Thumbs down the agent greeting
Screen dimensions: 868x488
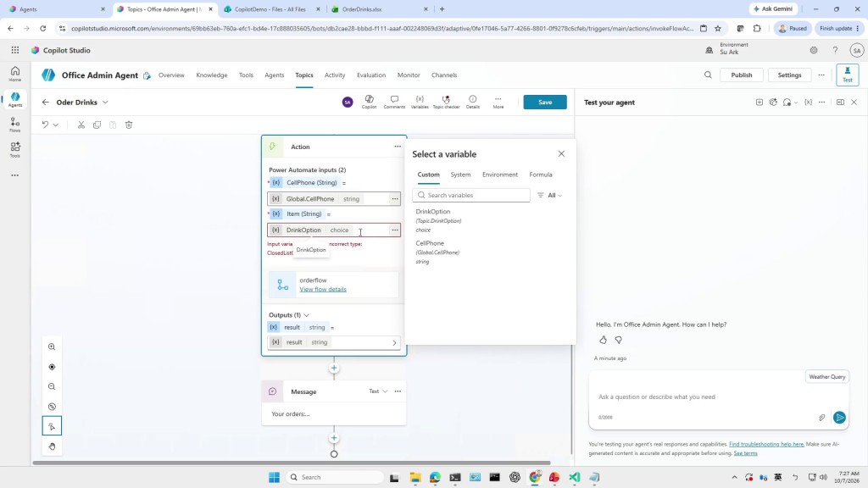(618, 340)
